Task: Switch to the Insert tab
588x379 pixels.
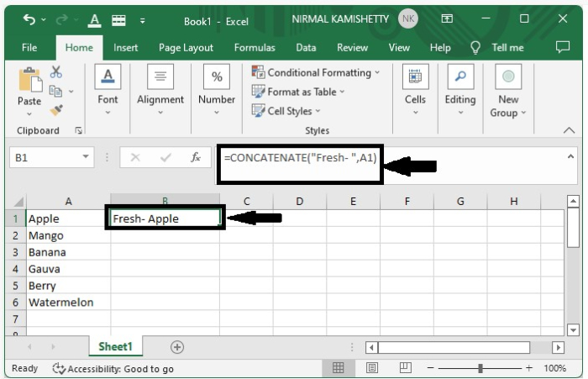Action: 126,48
